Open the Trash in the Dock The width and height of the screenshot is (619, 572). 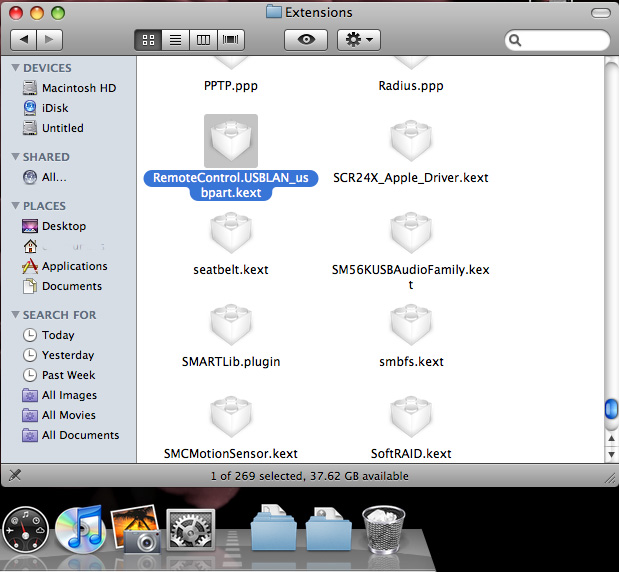383,530
